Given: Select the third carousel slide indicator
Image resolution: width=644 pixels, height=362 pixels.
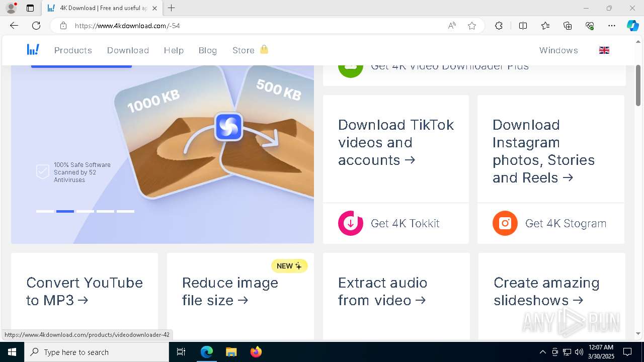Looking at the screenshot, I should [85, 211].
